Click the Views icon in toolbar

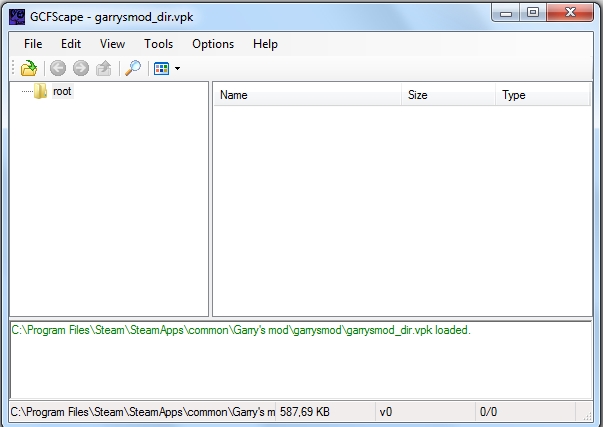pos(162,68)
